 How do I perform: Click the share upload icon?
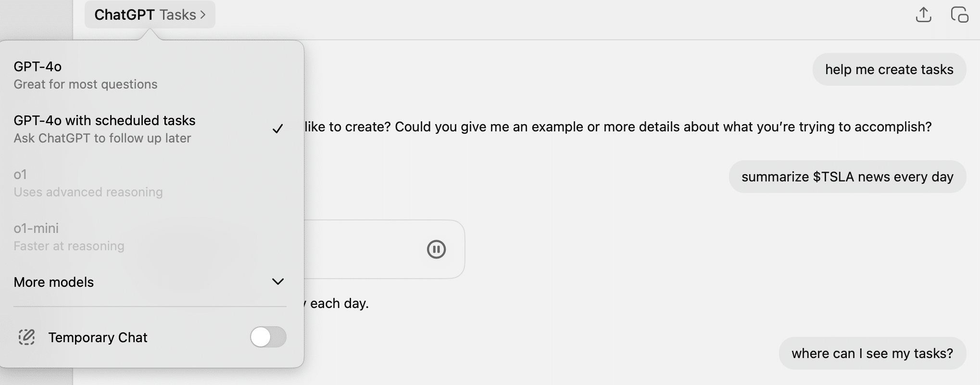click(x=923, y=15)
